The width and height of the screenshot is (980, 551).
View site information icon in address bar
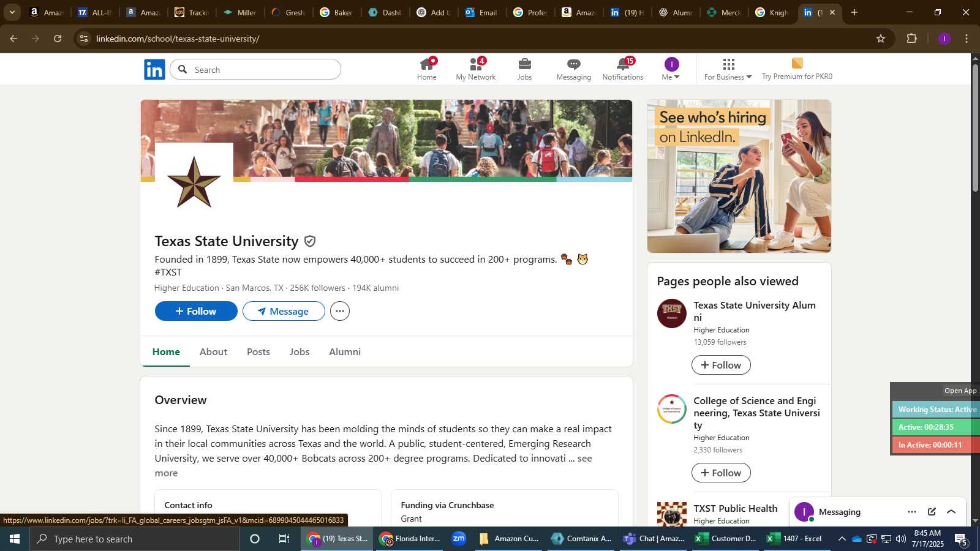tap(84, 39)
